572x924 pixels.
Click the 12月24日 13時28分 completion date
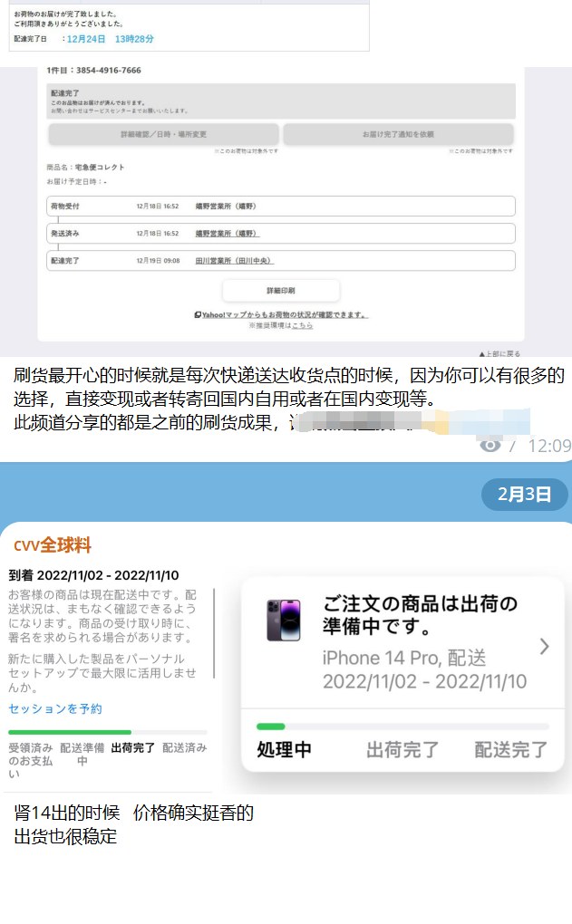[x=111, y=39]
